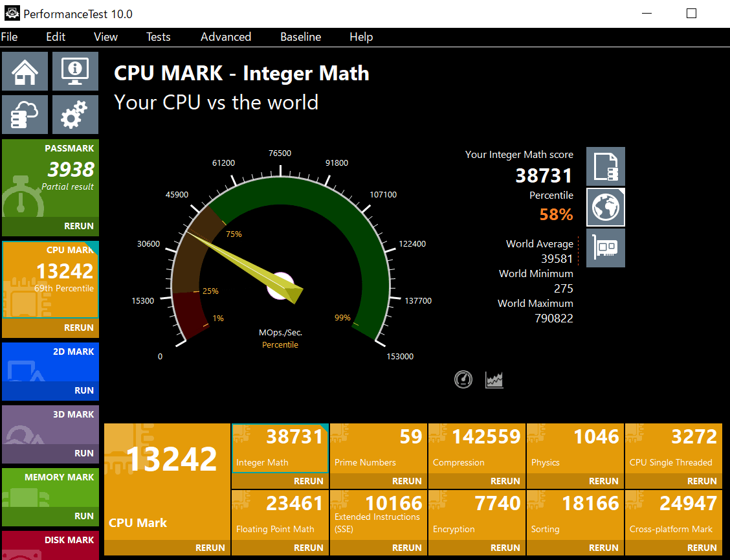Image resolution: width=730 pixels, height=560 pixels.
Task: Maximize the PerformanceTest window
Action: (691, 14)
